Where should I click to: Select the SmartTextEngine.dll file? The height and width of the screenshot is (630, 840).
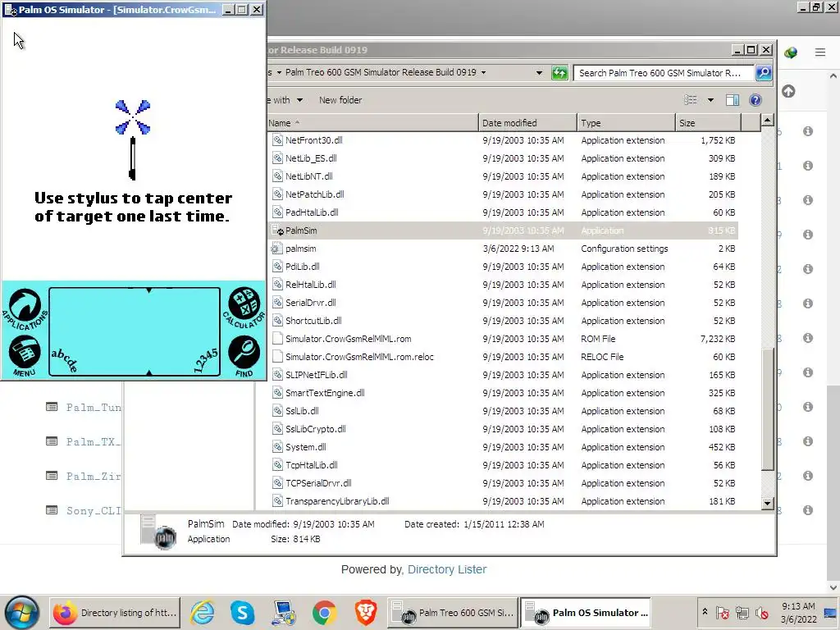pyautogui.click(x=325, y=393)
